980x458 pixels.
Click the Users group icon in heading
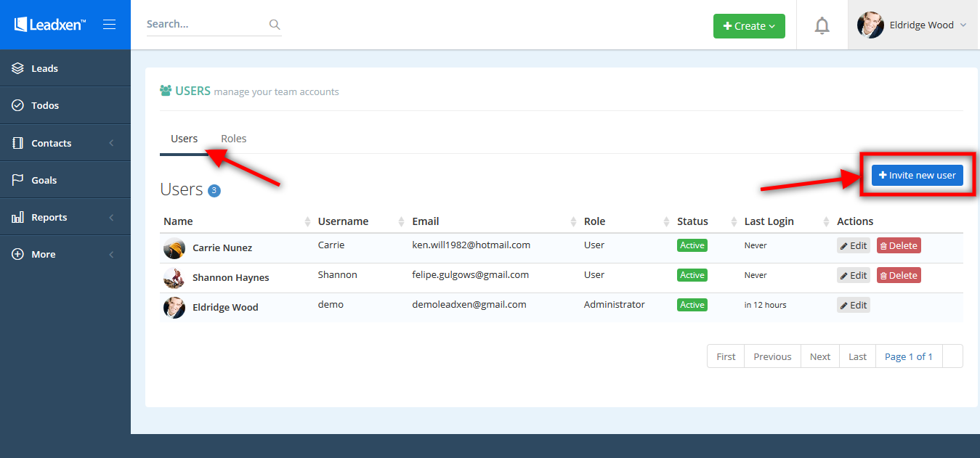click(x=166, y=91)
